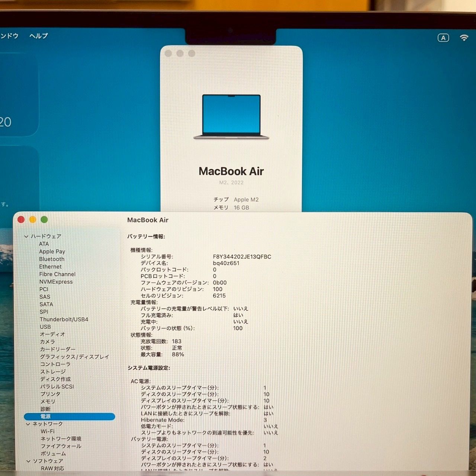Click device name bq40z651

point(226,263)
